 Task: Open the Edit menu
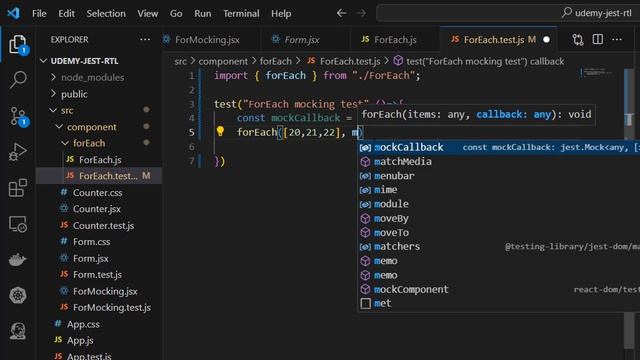(x=66, y=13)
